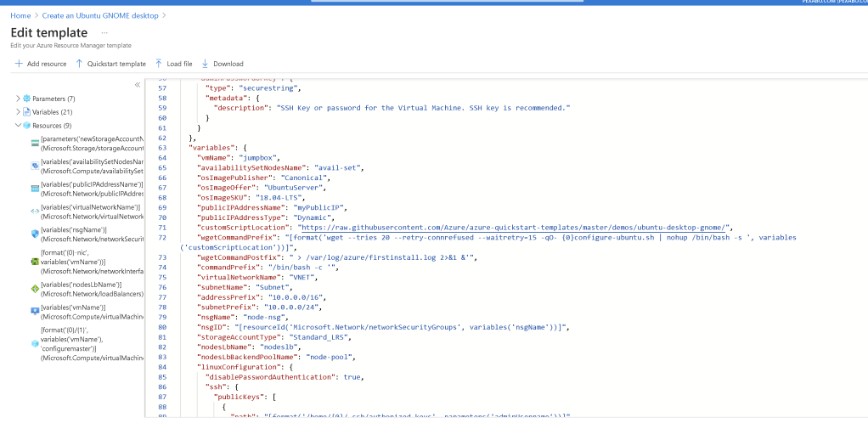The height and width of the screenshot is (423, 868).
Task: Select the vmName virtualMachines resource
Action: (x=92, y=312)
